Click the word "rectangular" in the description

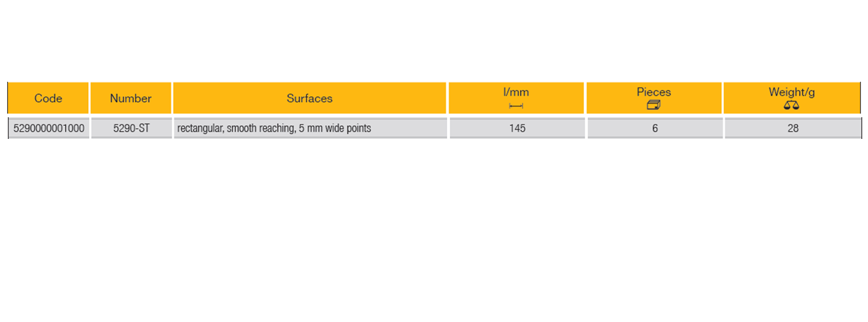[198, 129]
